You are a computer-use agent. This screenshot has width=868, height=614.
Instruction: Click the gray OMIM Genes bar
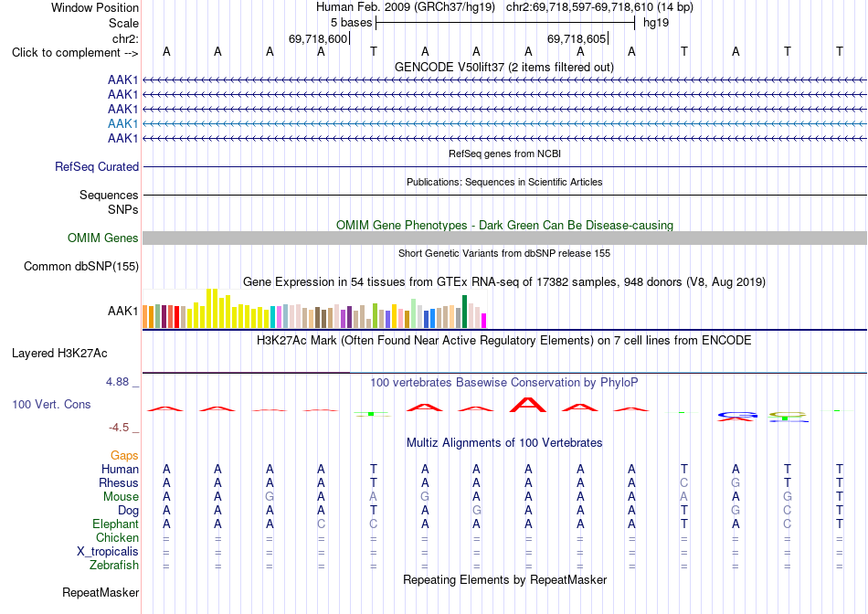[x=504, y=238]
